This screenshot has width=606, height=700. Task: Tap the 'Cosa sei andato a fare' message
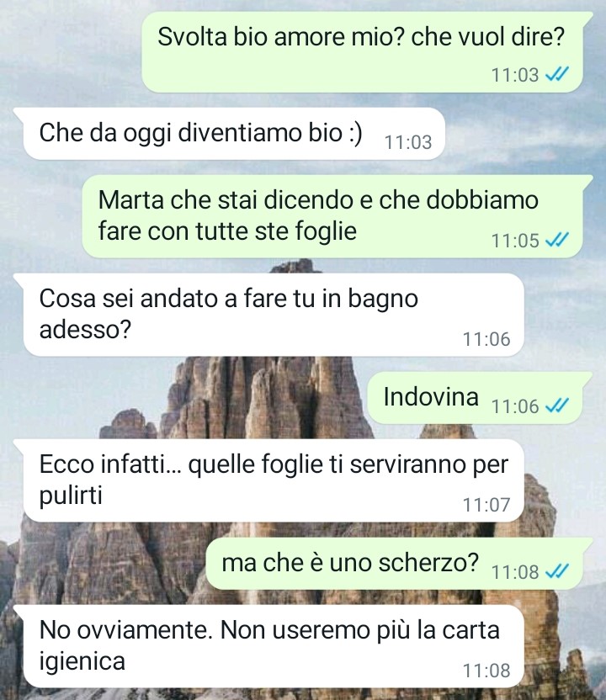(274, 316)
